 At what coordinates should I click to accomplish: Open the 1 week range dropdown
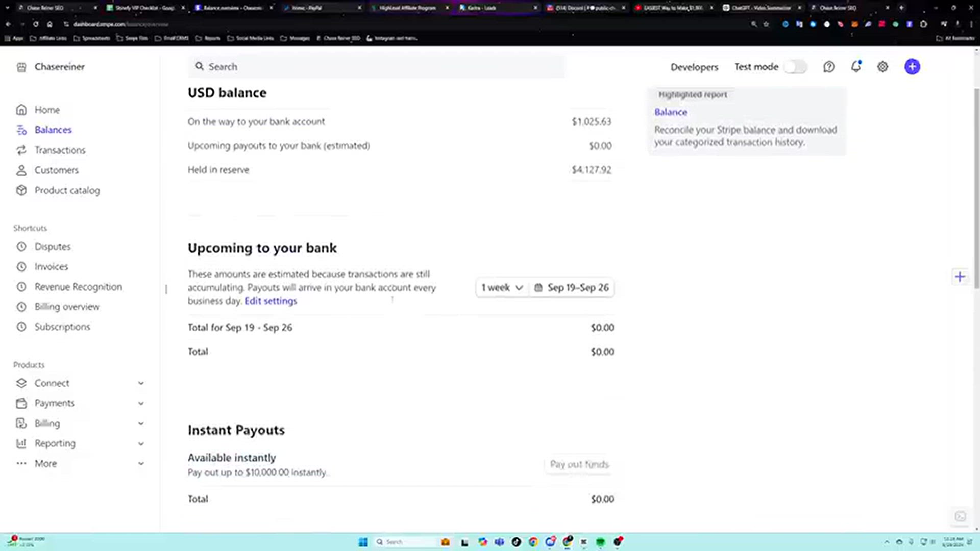[x=502, y=288]
